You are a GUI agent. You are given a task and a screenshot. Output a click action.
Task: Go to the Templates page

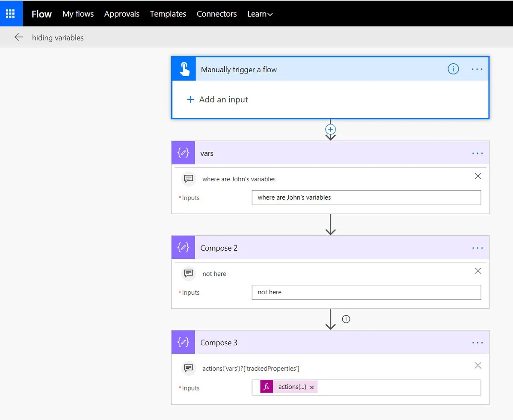[x=168, y=14]
